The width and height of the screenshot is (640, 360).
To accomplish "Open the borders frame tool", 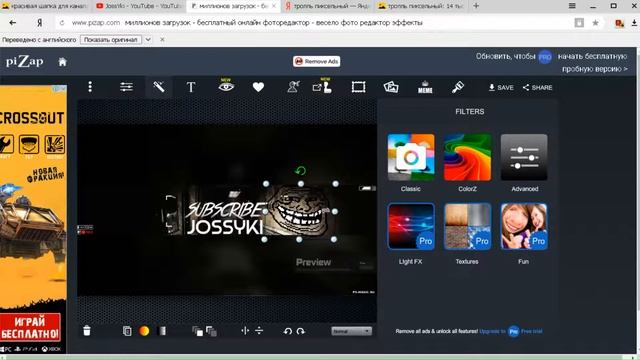I will [x=358, y=87].
